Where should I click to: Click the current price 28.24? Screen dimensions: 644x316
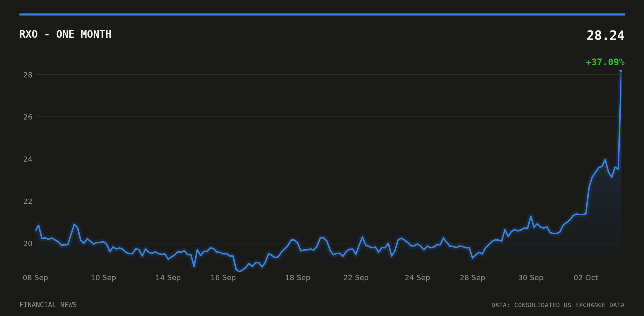[x=605, y=36]
